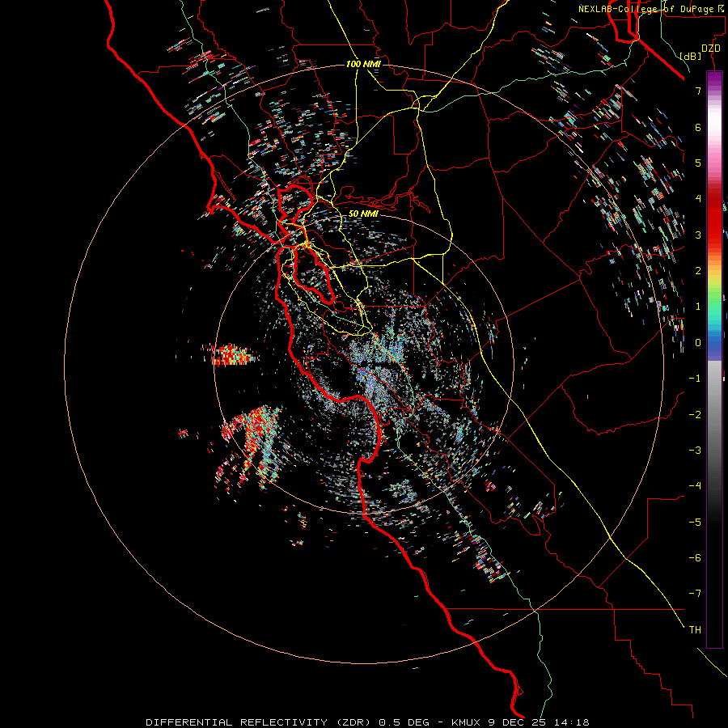
Task: Select the -2 scale label
Action: tap(695, 415)
